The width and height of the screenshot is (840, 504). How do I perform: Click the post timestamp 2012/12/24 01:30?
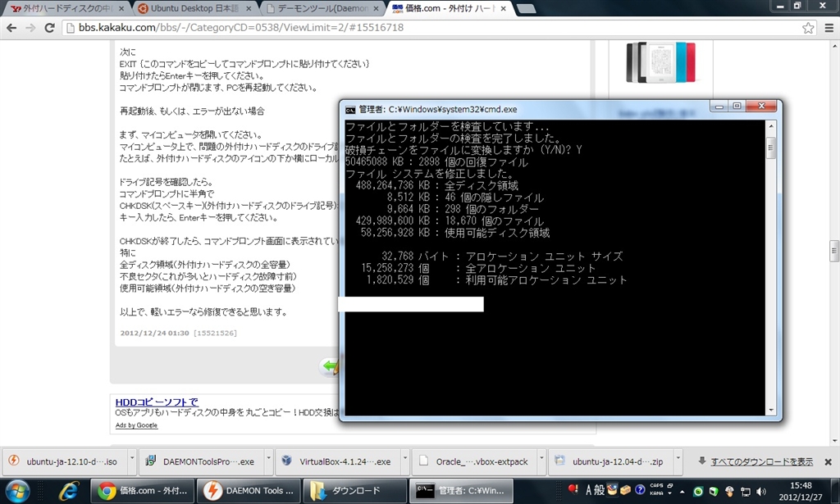[154, 334]
